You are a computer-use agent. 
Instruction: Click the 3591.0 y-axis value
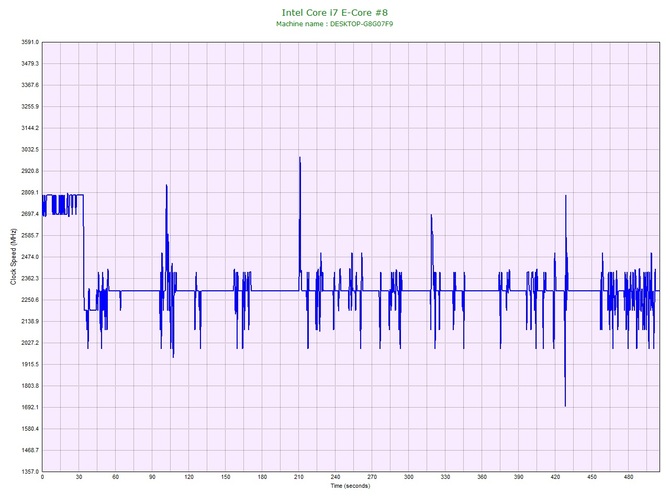(30, 42)
